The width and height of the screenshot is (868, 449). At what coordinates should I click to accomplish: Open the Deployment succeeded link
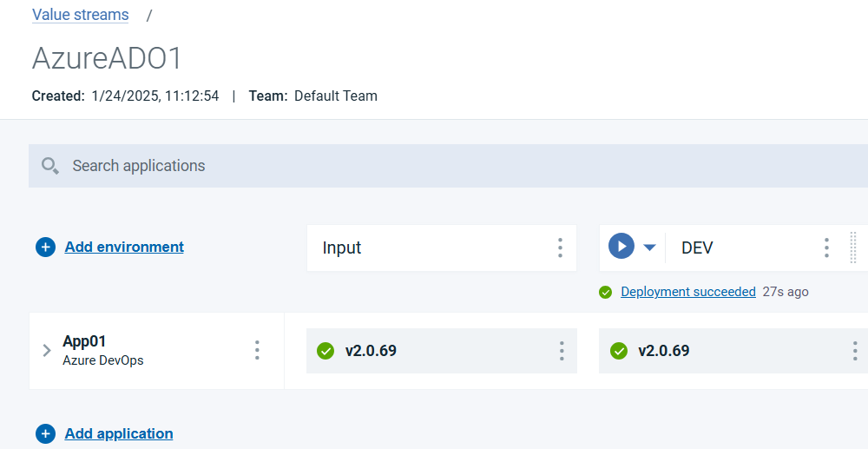coord(688,292)
